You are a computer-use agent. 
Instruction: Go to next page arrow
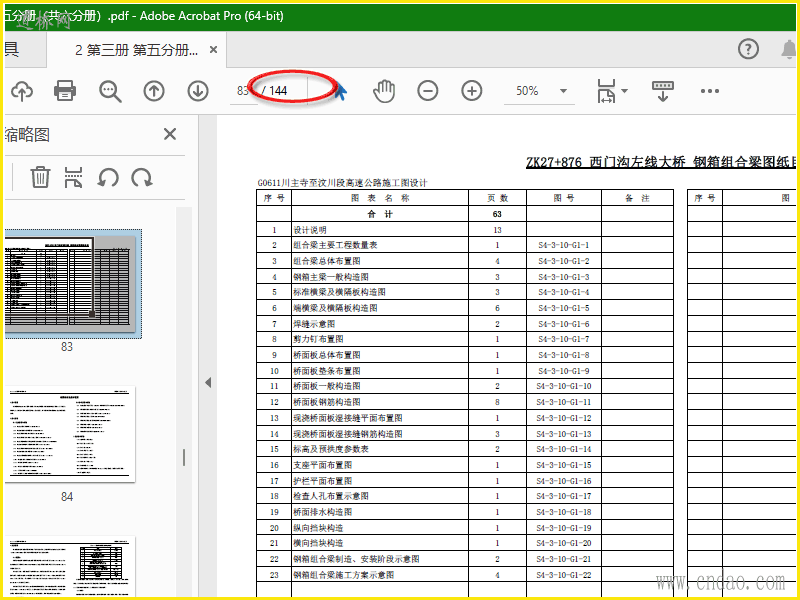click(x=197, y=91)
